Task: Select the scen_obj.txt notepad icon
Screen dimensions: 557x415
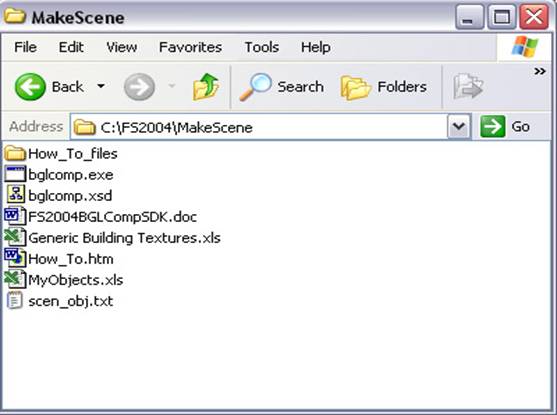Action: [x=15, y=300]
